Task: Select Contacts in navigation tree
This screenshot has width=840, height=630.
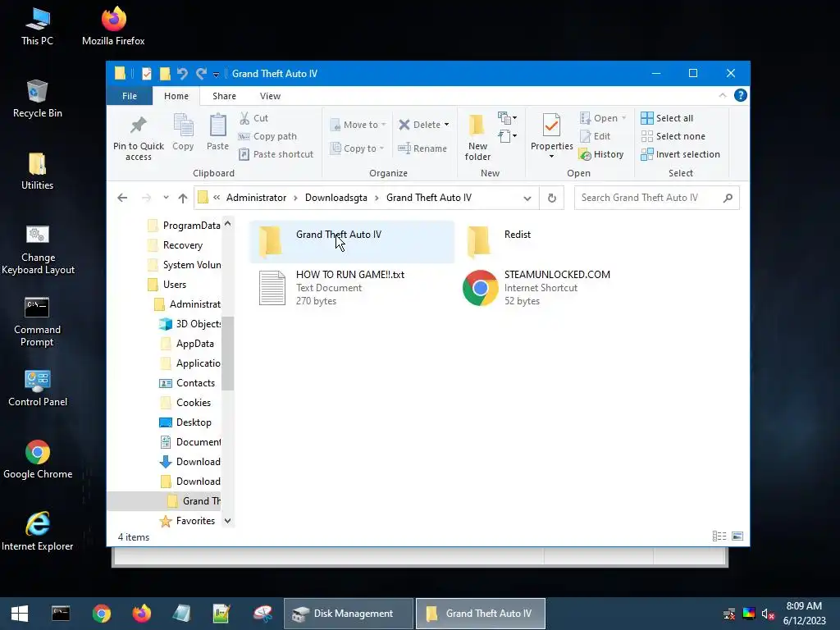Action: pyautogui.click(x=188, y=383)
